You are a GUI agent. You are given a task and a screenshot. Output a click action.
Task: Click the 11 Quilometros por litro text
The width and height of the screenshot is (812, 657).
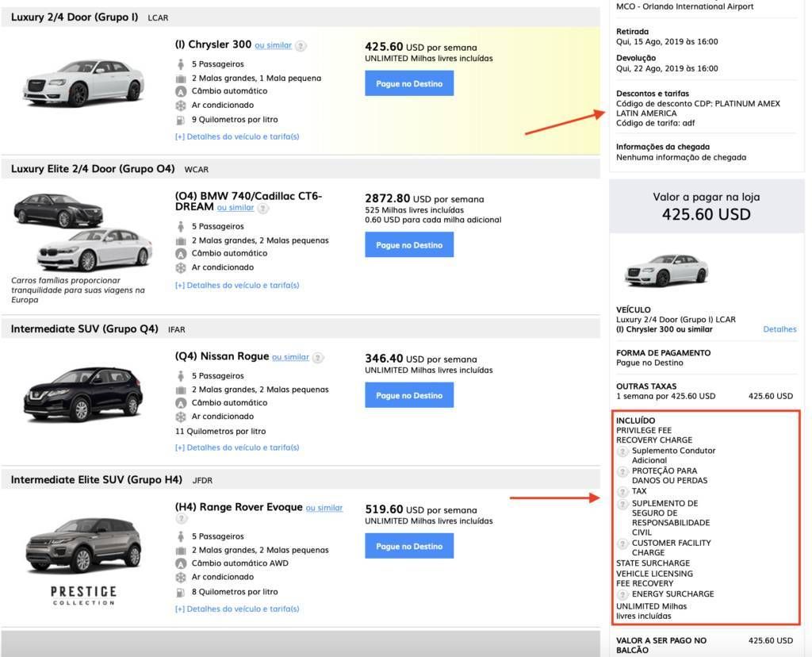(x=220, y=431)
